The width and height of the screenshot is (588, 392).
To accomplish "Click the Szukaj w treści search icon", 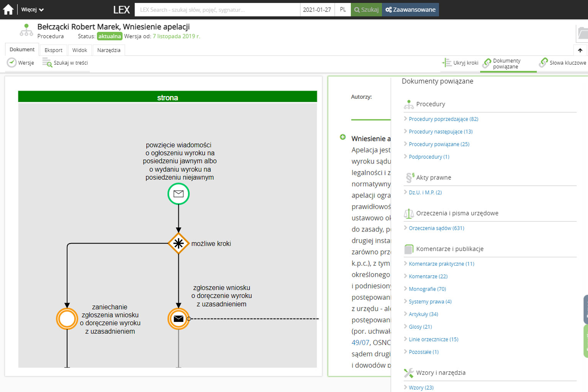I will tap(47, 63).
